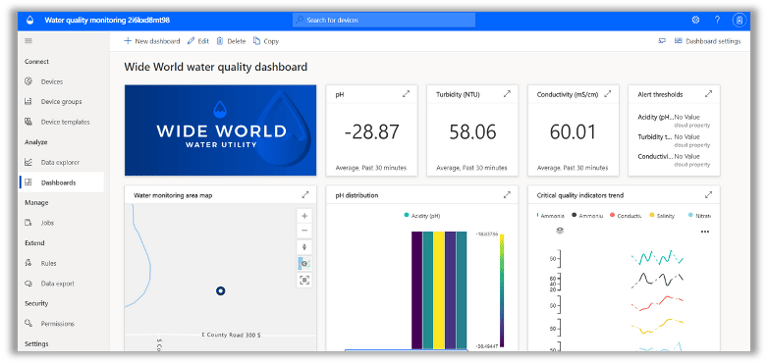Screen dimensions: 768x364
Task: Expand the pH tile
Action: point(406,94)
